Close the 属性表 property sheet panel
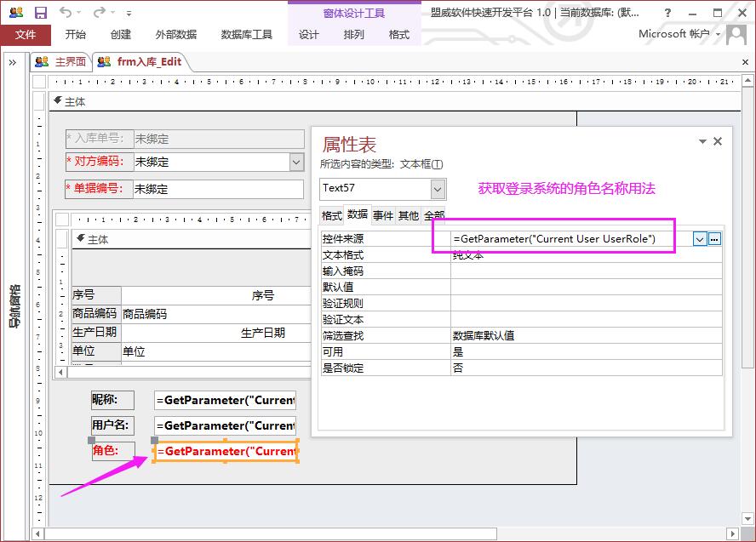Image resolution: width=756 pixels, height=542 pixels. pyautogui.click(x=718, y=142)
